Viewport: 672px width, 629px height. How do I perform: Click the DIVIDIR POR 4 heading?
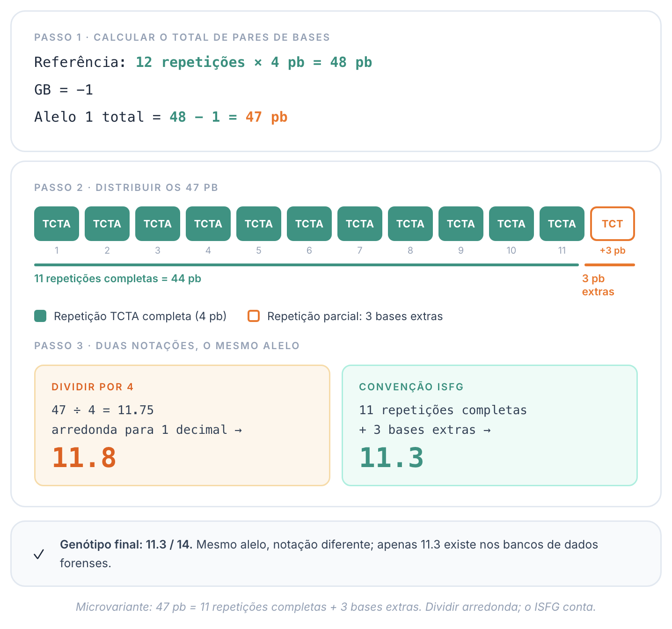tap(93, 387)
